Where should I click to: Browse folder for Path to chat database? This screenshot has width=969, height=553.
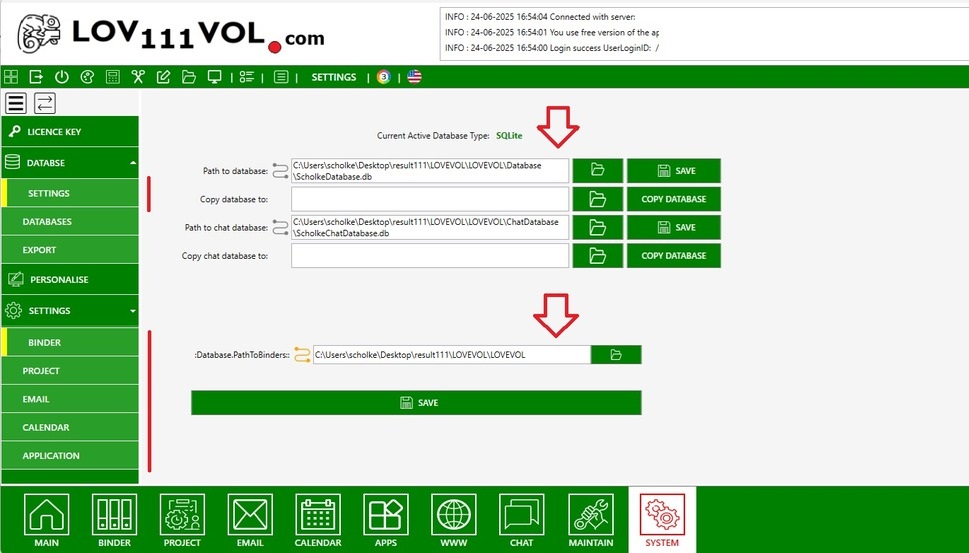pos(597,227)
